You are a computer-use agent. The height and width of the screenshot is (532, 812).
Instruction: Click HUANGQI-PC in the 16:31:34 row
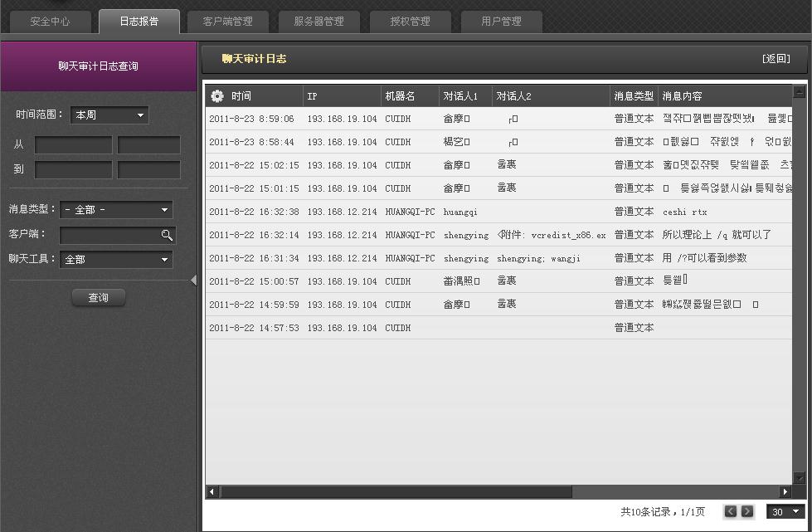410,258
